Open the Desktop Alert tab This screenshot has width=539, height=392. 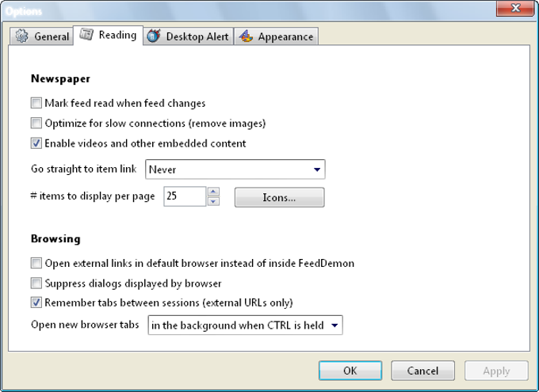(x=189, y=36)
